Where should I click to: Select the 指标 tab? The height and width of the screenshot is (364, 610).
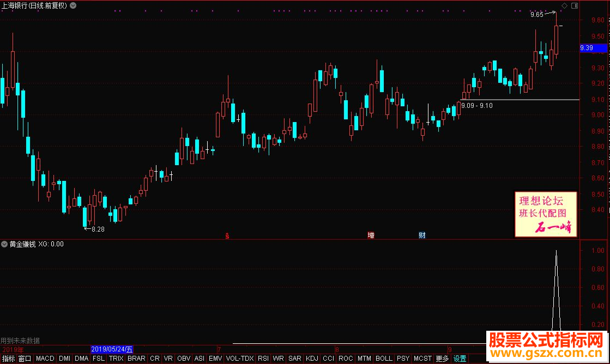click(x=8, y=359)
